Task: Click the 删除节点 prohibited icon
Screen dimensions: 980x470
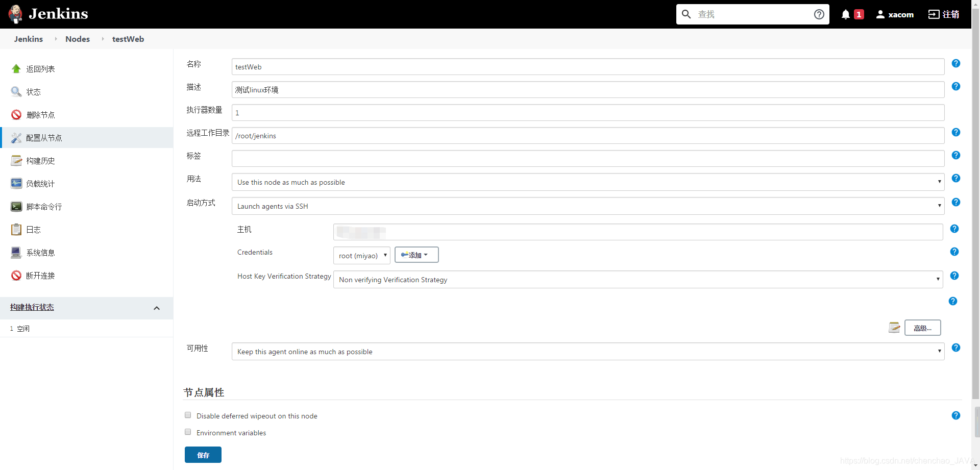Action: [16, 115]
